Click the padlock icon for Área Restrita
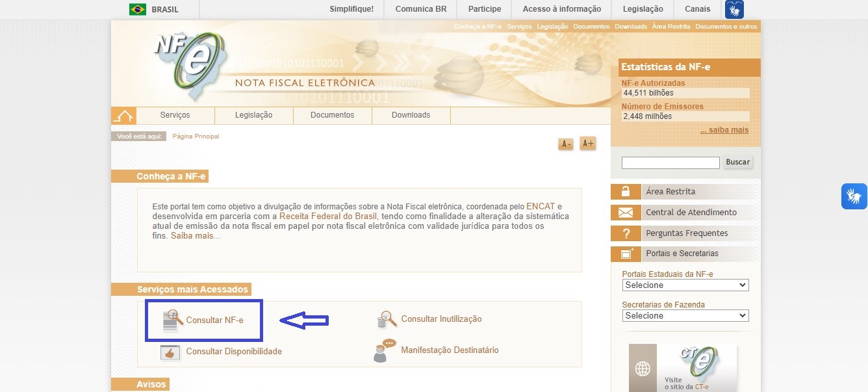 point(626,192)
